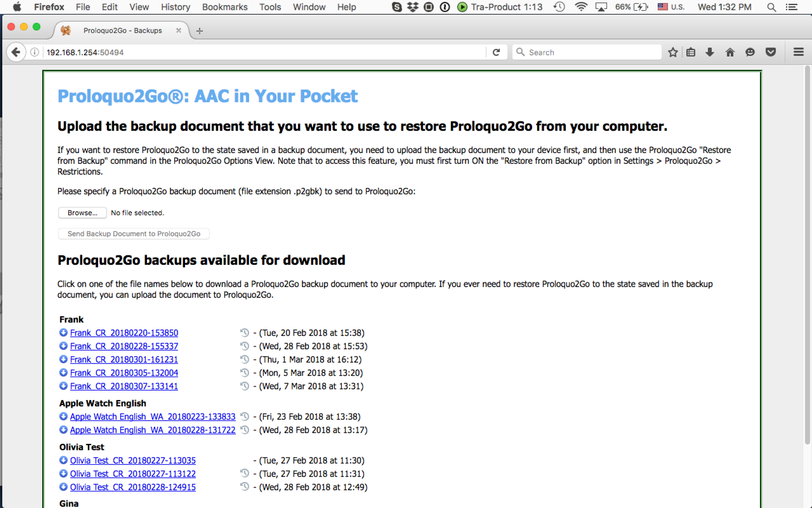The height and width of the screenshot is (508, 812).
Task: Download Frank_CR_20180307-133141 backup link
Action: tap(124, 386)
